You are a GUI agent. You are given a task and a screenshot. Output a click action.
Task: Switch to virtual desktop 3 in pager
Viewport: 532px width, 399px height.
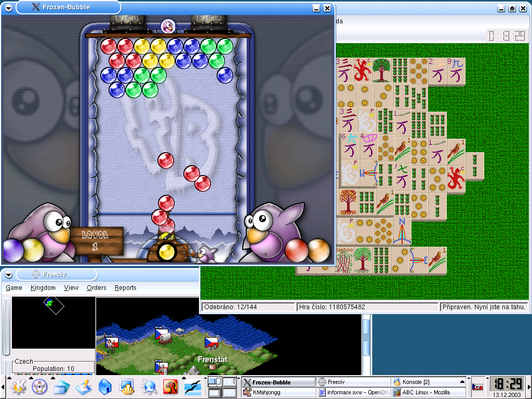coord(215,393)
